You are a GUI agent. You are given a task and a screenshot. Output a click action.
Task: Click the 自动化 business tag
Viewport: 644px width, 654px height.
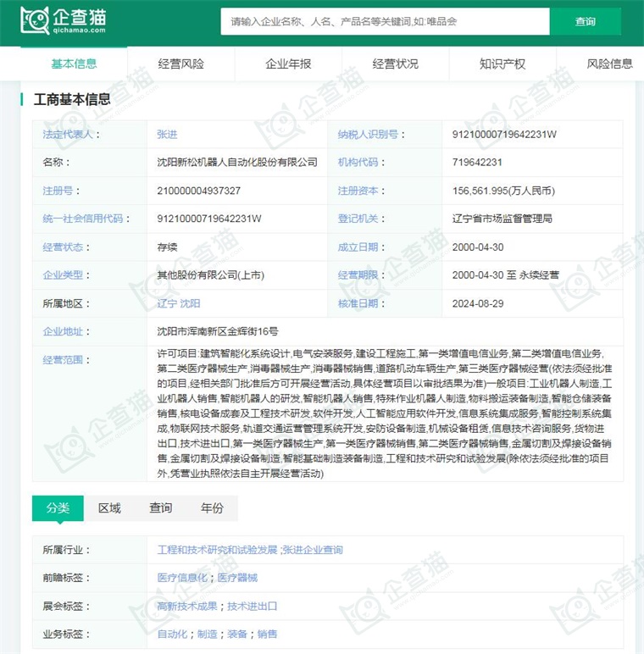click(172, 634)
